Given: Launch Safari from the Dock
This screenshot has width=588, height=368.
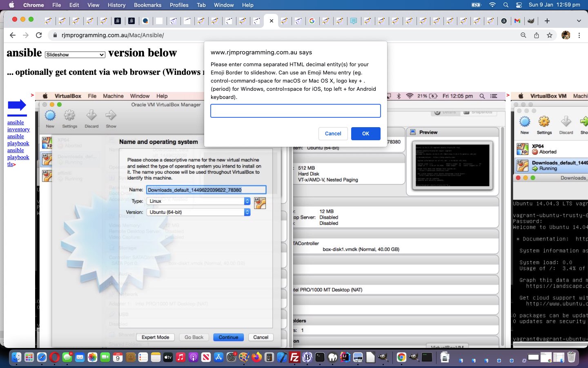Looking at the screenshot, I should click(x=42, y=357).
